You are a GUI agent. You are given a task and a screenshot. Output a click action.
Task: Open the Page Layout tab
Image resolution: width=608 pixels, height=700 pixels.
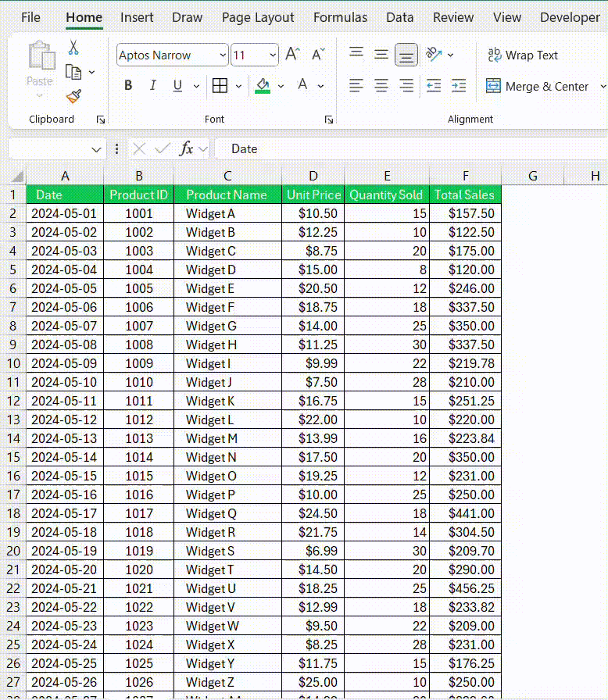click(258, 17)
